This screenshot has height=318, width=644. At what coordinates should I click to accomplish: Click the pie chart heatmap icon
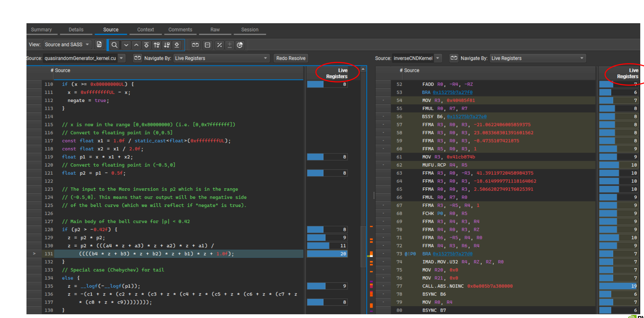(x=240, y=45)
